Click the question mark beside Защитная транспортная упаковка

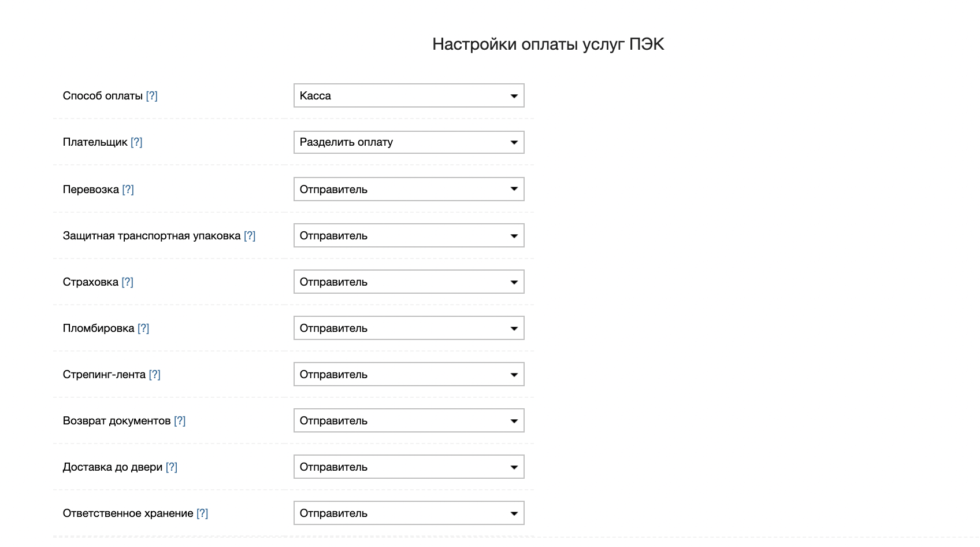coord(250,236)
